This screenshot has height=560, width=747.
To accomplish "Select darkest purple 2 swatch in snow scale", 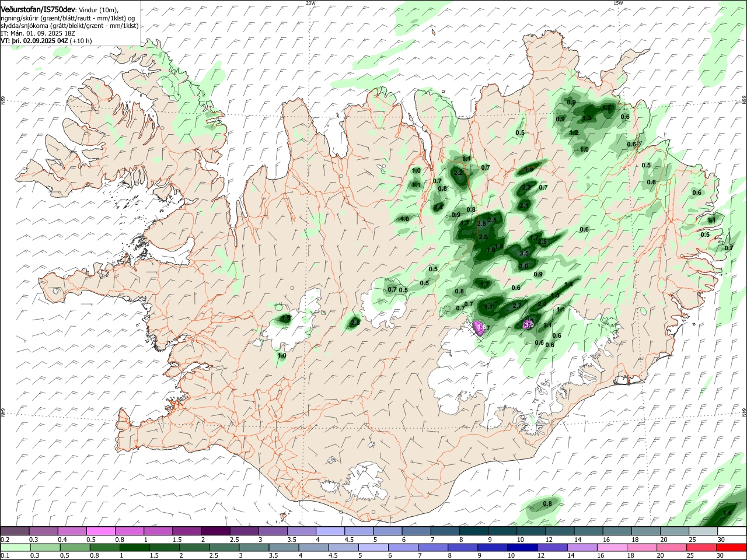I will click(215, 531).
